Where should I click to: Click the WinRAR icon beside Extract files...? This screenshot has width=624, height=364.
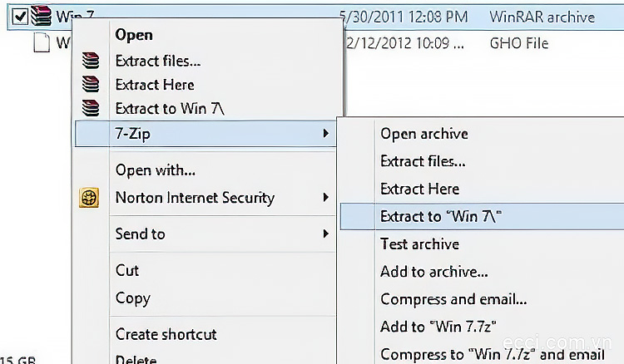click(91, 61)
